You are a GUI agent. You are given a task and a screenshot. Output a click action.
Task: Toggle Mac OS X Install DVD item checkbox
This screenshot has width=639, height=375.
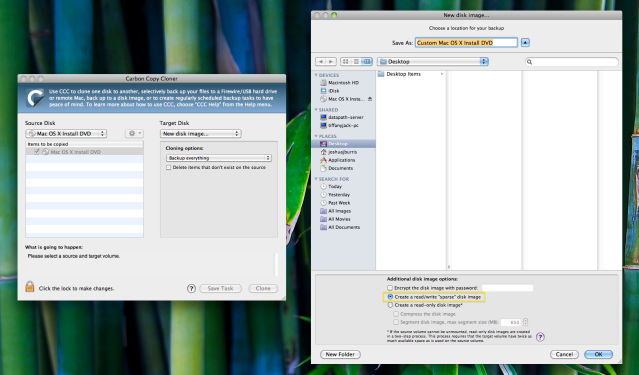click(37, 152)
